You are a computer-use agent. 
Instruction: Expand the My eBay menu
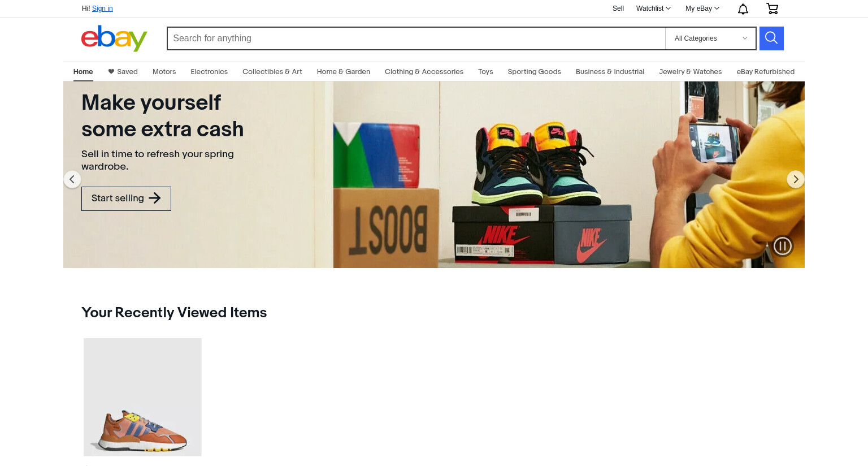702,8
